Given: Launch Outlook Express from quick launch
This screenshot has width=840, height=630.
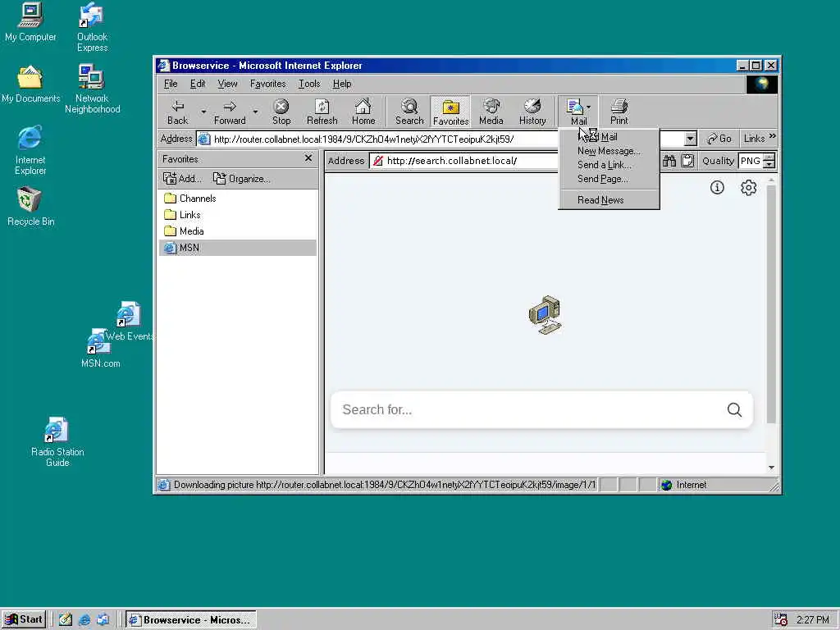Looking at the screenshot, I should [103, 619].
